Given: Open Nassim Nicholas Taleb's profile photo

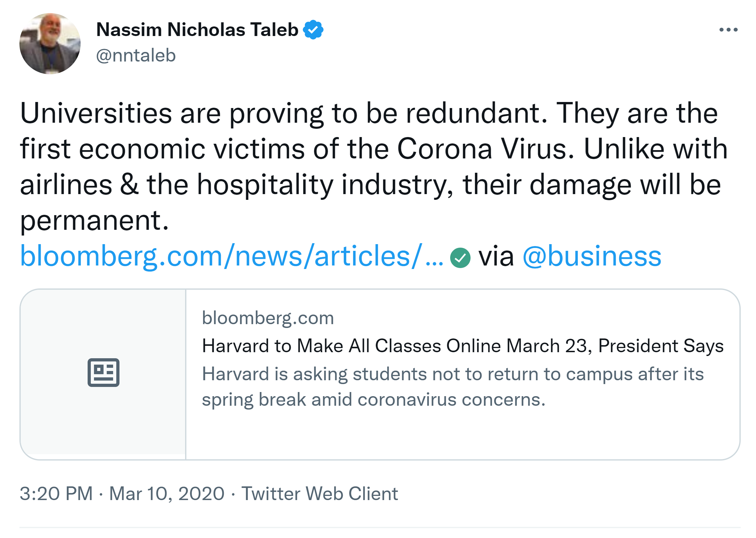Looking at the screenshot, I should coord(50,43).
